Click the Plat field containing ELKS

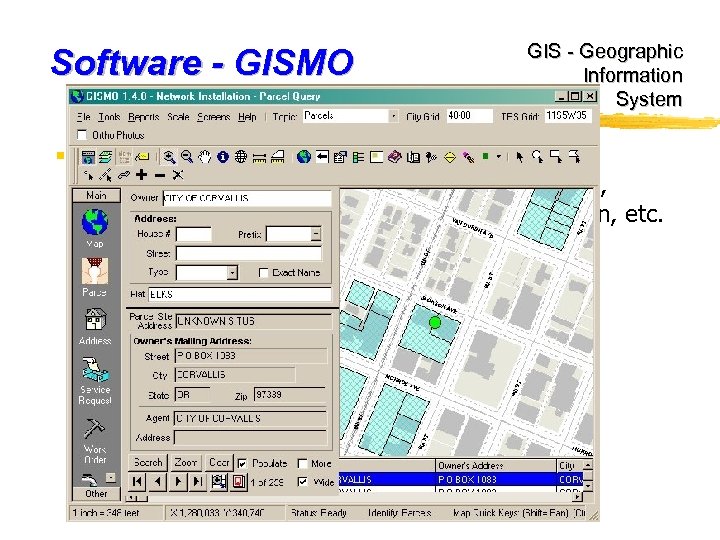[x=239, y=294]
